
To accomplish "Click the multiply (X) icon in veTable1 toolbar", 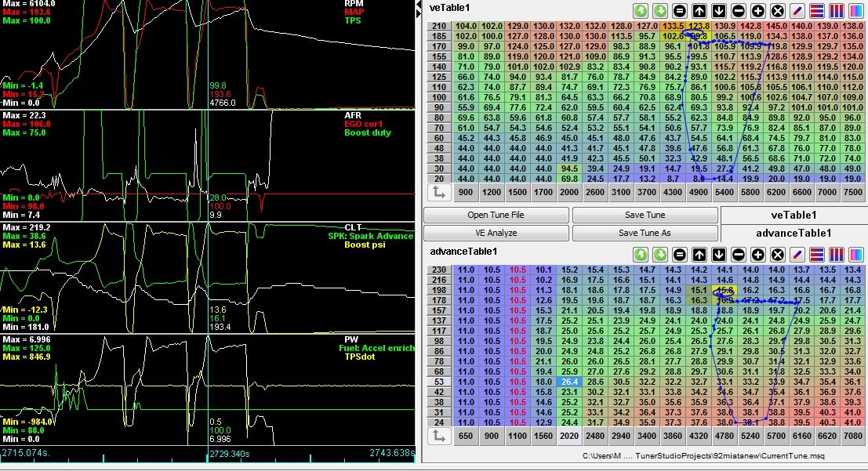I will click(777, 11).
